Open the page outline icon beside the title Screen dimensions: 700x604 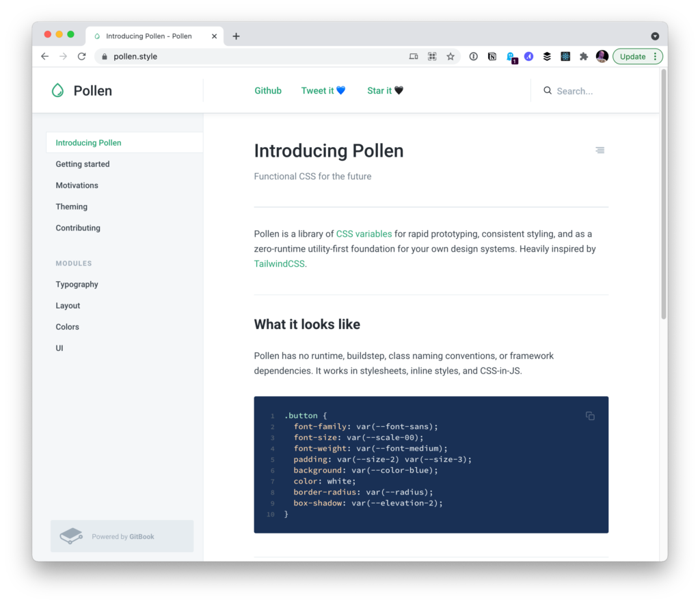(600, 150)
